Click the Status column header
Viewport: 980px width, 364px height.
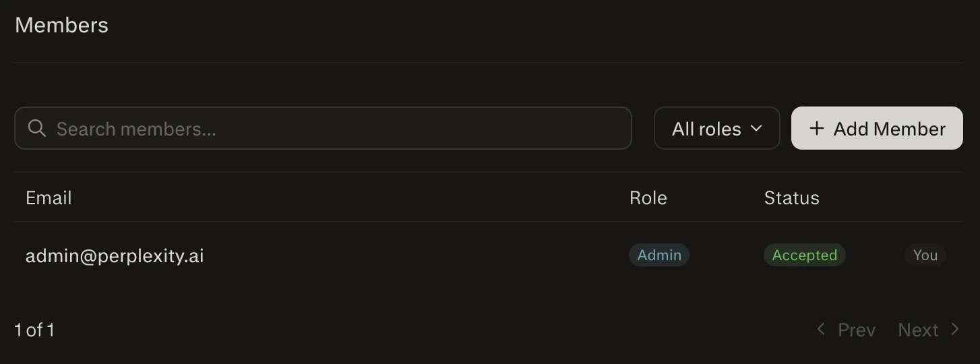tap(792, 198)
